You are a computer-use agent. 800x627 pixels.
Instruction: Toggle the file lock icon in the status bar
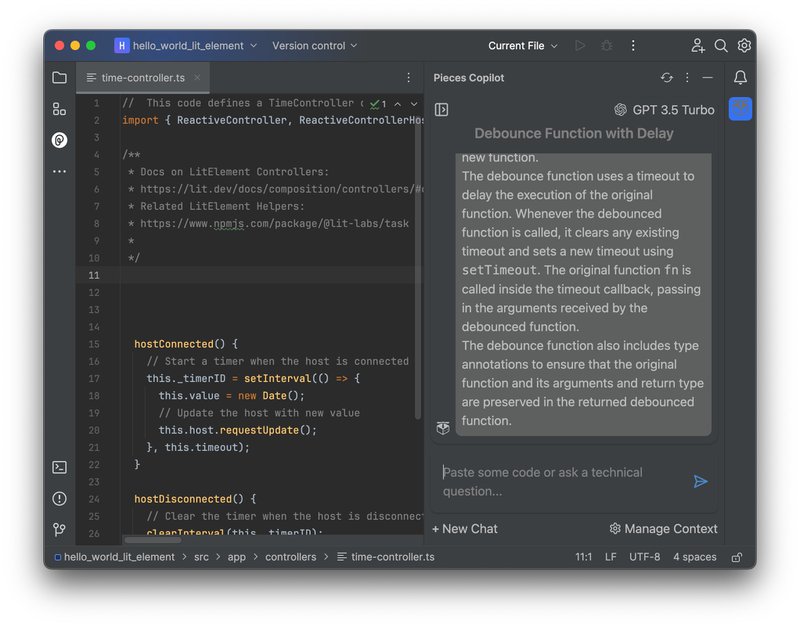(736, 557)
